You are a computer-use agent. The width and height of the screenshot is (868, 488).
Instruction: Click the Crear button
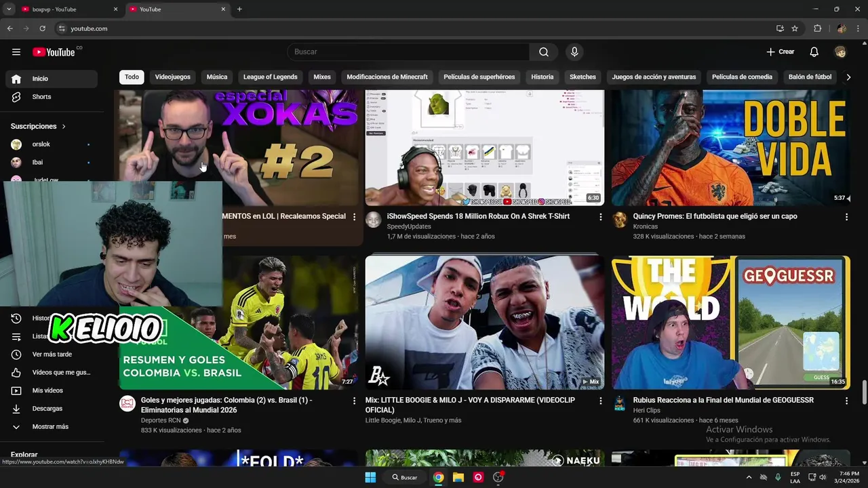click(781, 52)
